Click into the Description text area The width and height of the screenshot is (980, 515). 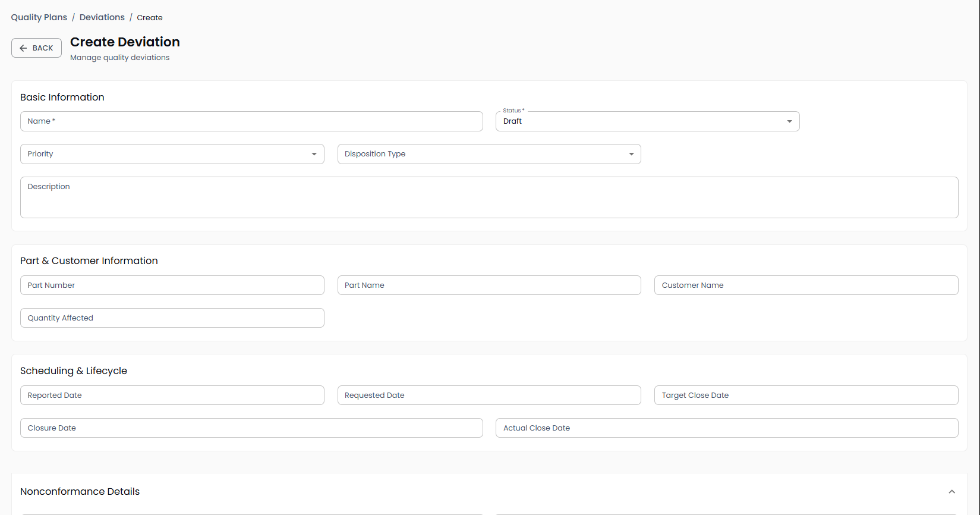pyautogui.click(x=489, y=197)
